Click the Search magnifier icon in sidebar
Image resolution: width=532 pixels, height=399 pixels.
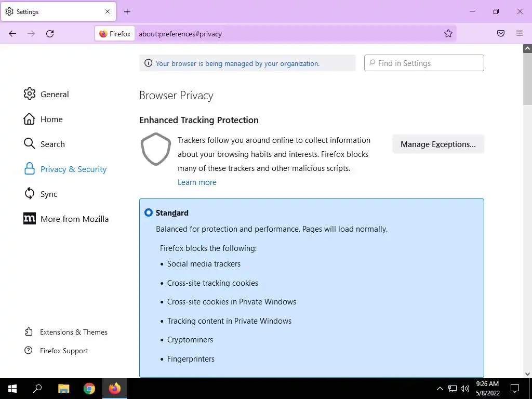tap(29, 143)
